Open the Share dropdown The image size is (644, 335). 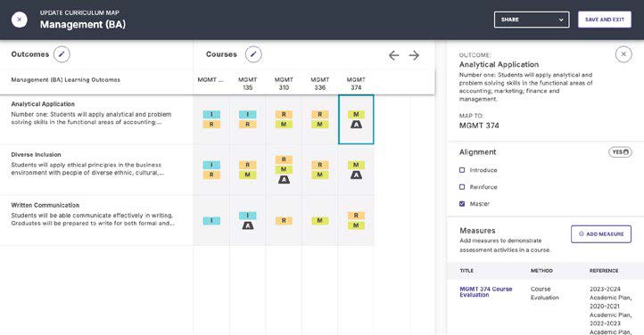coord(532,20)
